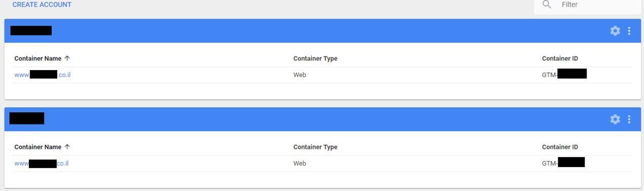Click the CREATE ACCOUNT link
Image resolution: width=644 pixels, height=191 pixels.
tap(42, 5)
